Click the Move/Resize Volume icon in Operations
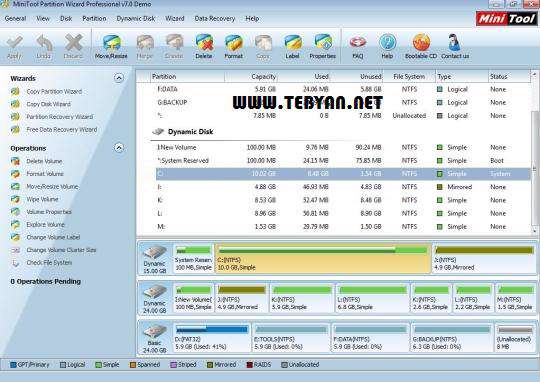 [15, 187]
